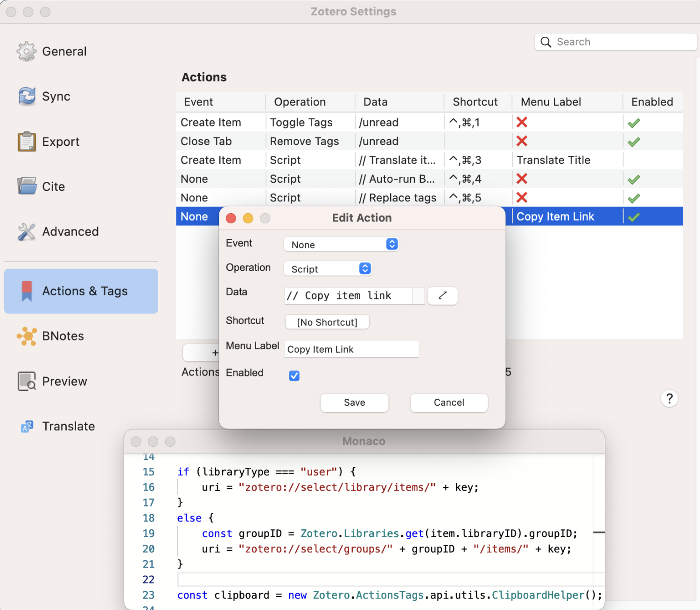Click red X in Close Tab row
Screen dimensions: 700x610
pyautogui.click(x=522, y=141)
